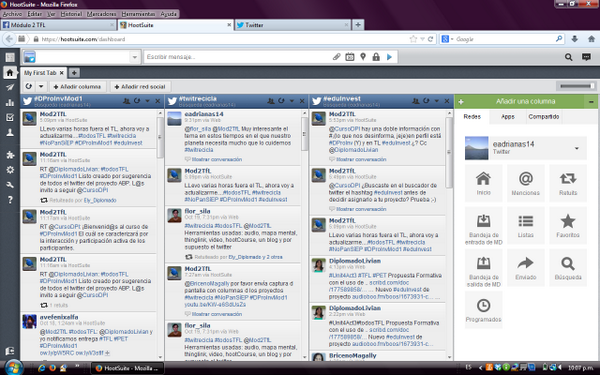Add a new dashboard tab
This screenshot has width=600, height=375.
pos(74,72)
